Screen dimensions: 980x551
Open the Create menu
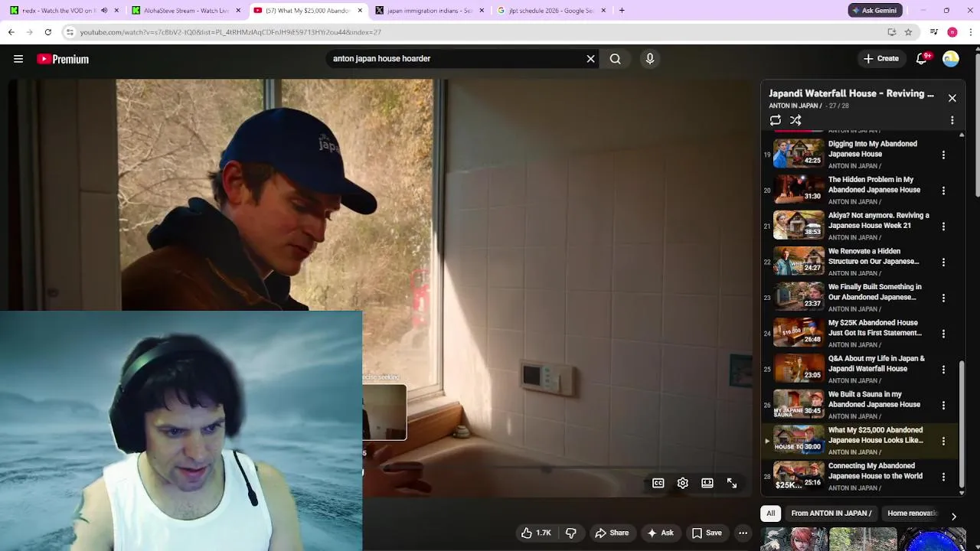881,59
